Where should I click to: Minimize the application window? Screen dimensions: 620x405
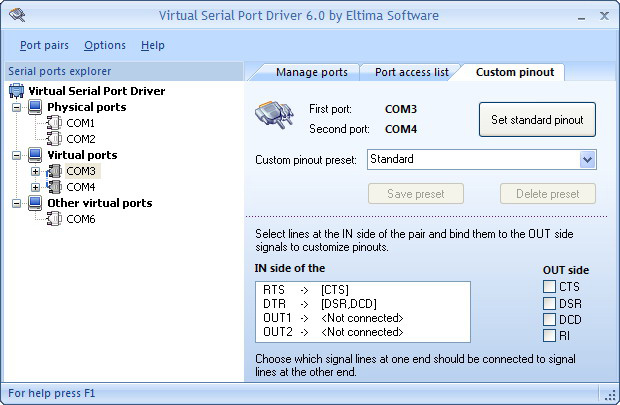click(x=581, y=17)
